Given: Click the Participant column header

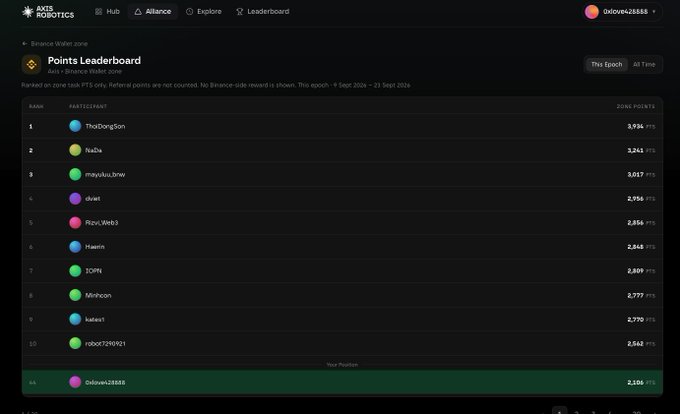Looking at the screenshot, I should [88, 106].
